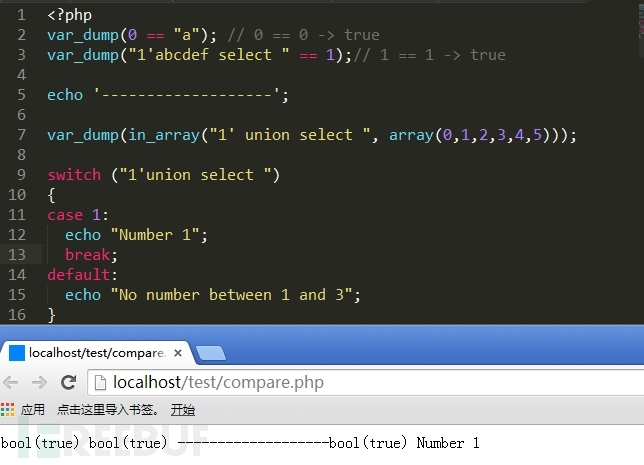Click the echo "Number 1" line
The image size is (644, 465).
[136, 235]
